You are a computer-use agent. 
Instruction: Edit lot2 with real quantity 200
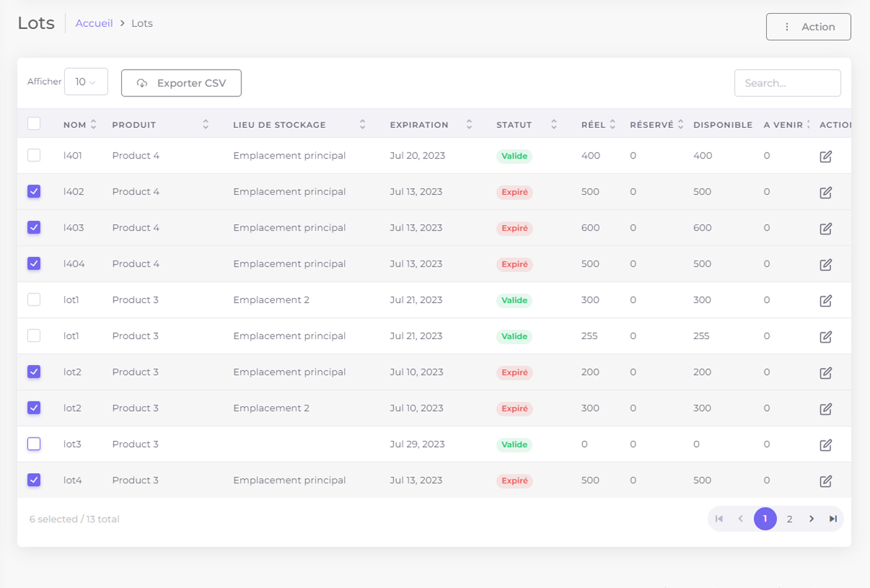pos(826,373)
